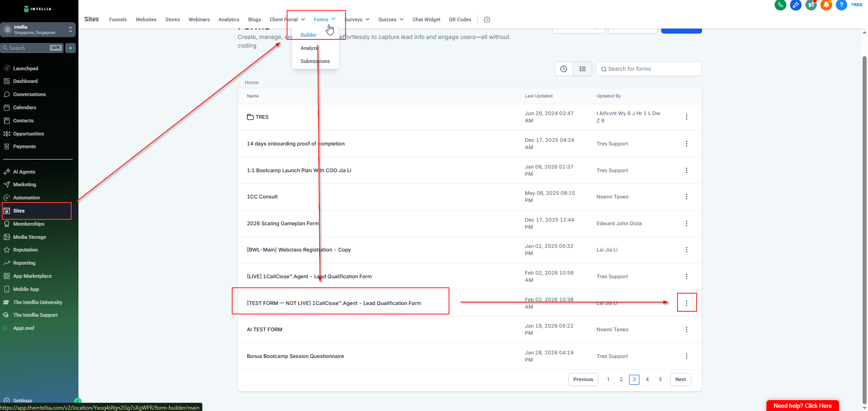This screenshot has width=868, height=411.
Task: Click the orange notifications bell icon
Action: [826, 5]
